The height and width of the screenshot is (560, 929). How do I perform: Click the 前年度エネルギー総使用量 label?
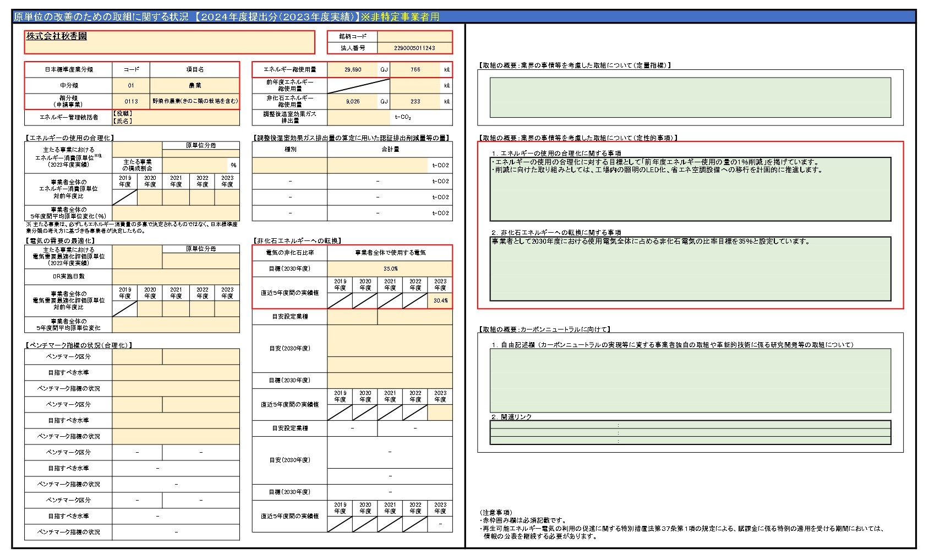pos(289,85)
